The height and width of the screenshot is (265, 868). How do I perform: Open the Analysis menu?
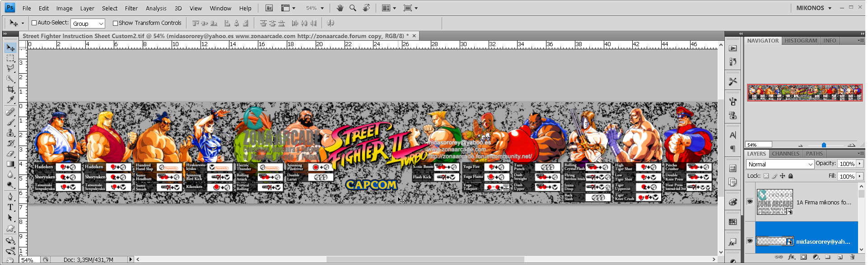click(156, 8)
